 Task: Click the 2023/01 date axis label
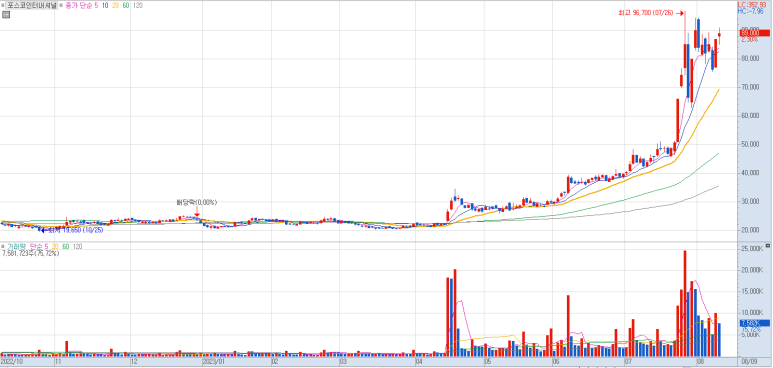[213, 362]
